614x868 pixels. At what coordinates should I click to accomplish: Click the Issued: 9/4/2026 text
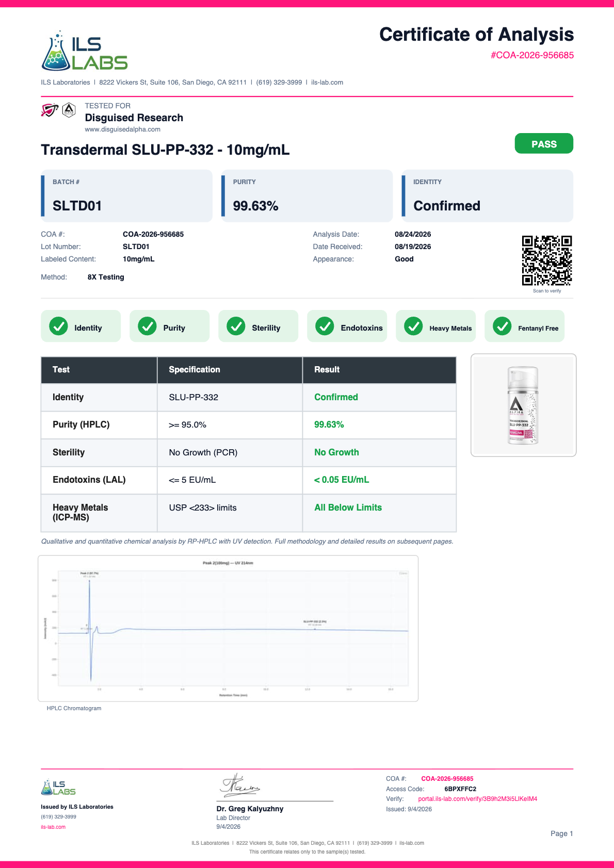tap(409, 809)
